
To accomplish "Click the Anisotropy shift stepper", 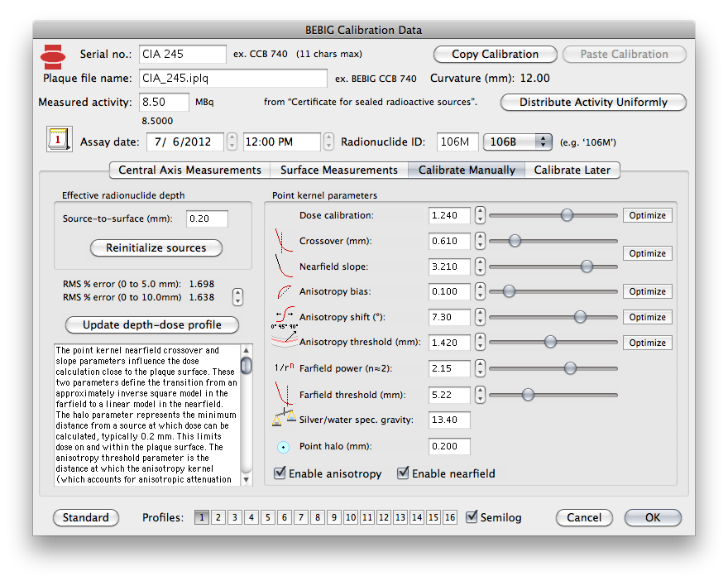I will click(x=480, y=317).
